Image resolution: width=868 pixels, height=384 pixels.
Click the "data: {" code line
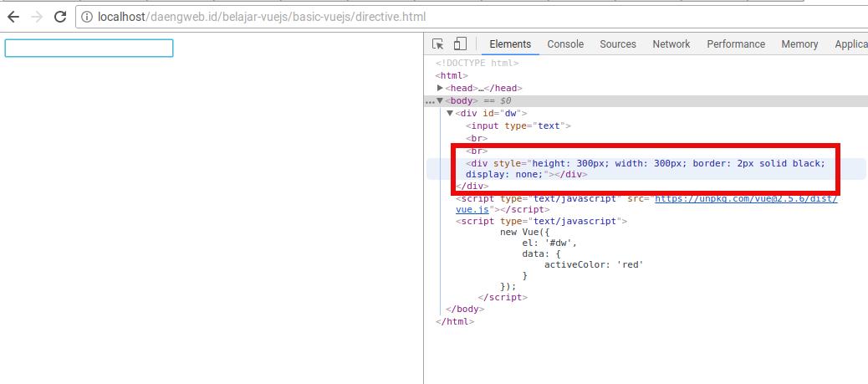(x=541, y=253)
